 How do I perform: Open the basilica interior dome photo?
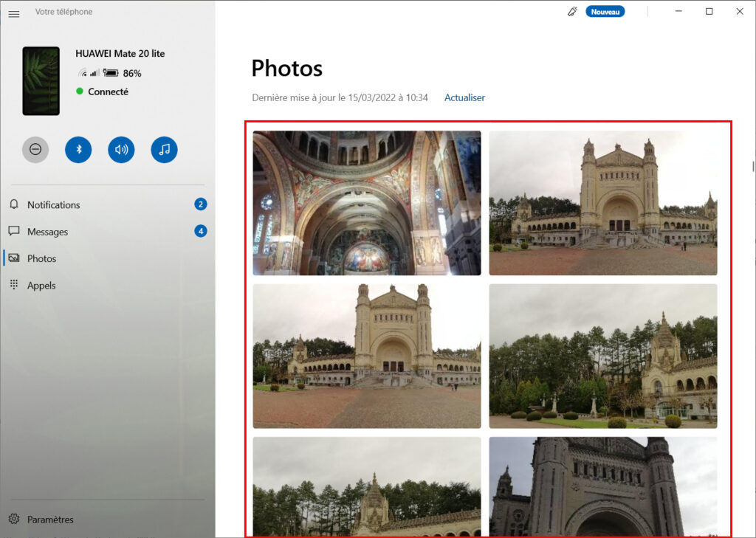tap(367, 203)
